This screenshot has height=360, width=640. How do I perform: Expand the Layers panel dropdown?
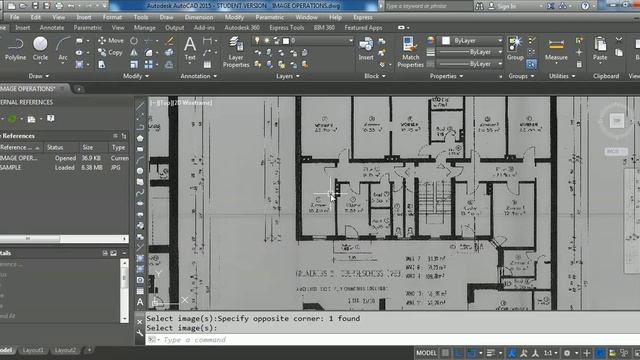coord(287,76)
